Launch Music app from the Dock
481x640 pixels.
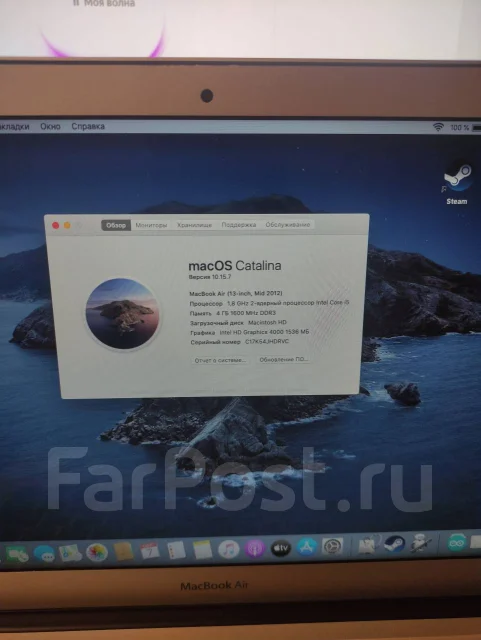tap(229, 549)
